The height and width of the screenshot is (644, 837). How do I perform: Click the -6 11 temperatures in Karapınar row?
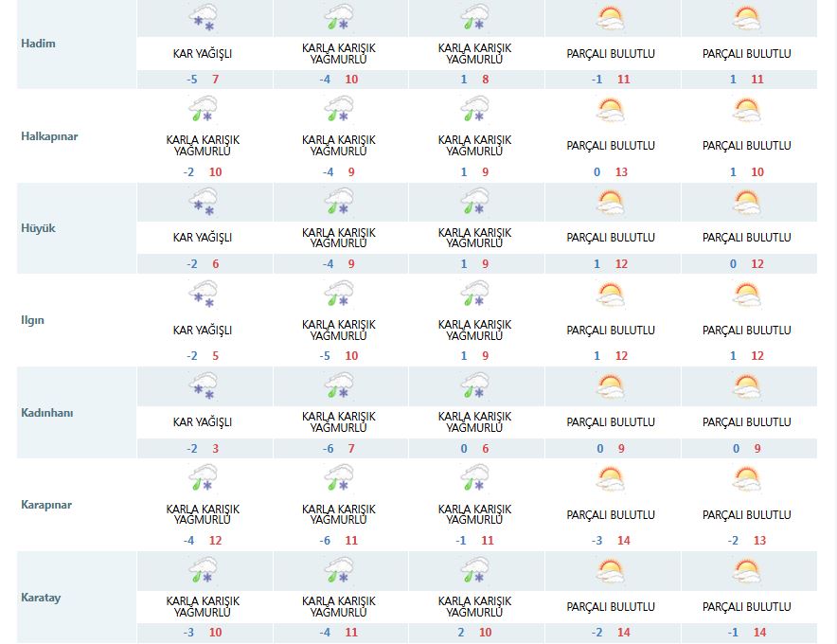coord(339,541)
